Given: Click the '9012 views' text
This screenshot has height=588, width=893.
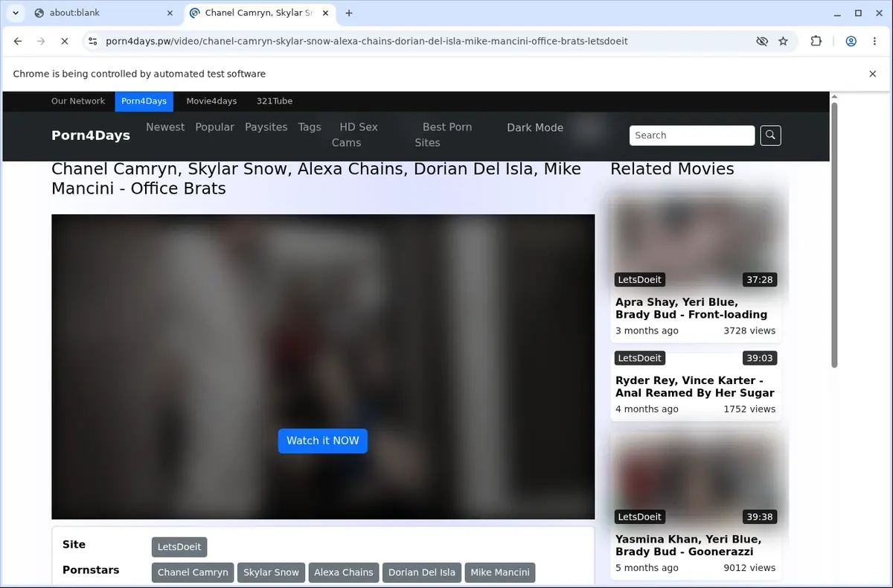Looking at the screenshot, I should [749, 568].
